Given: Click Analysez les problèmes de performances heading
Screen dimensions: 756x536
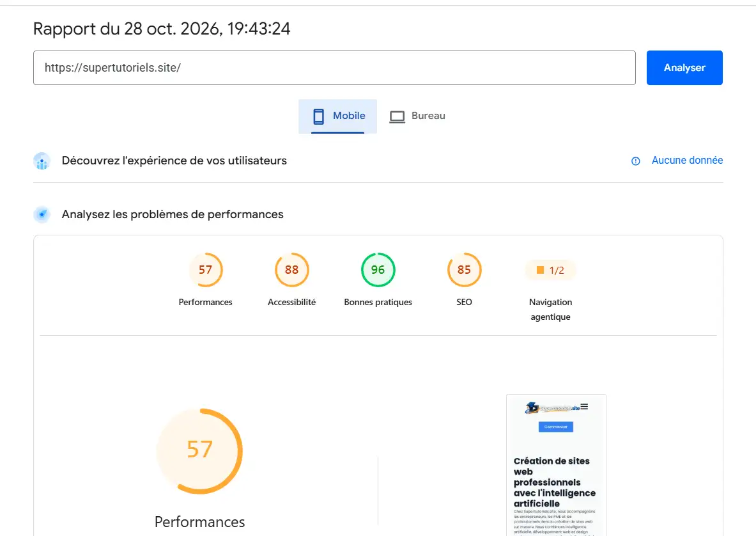Looking at the screenshot, I should tap(173, 214).
